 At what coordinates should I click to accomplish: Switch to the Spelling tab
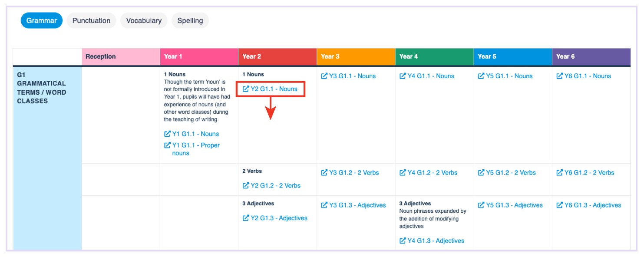coord(190,20)
